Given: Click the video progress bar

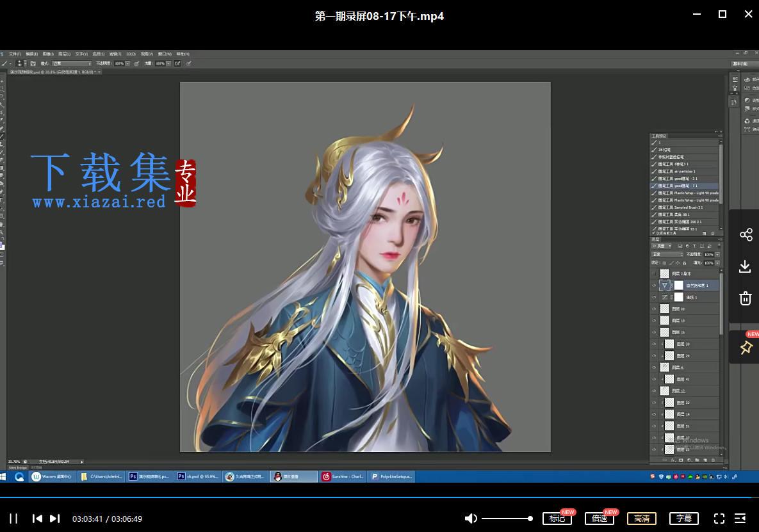Looking at the screenshot, I should coord(379,497).
